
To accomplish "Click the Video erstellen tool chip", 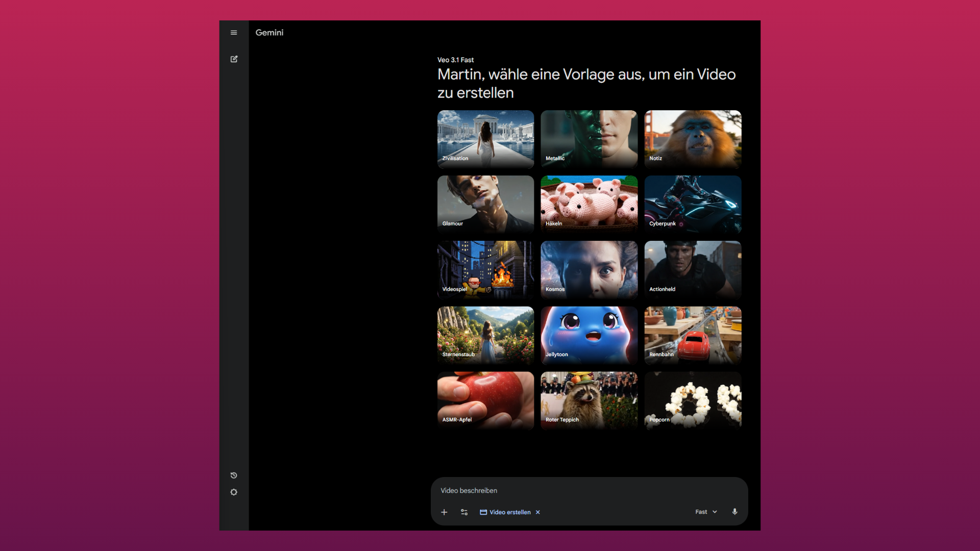I will pyautogui.click(x=505, y=512).
